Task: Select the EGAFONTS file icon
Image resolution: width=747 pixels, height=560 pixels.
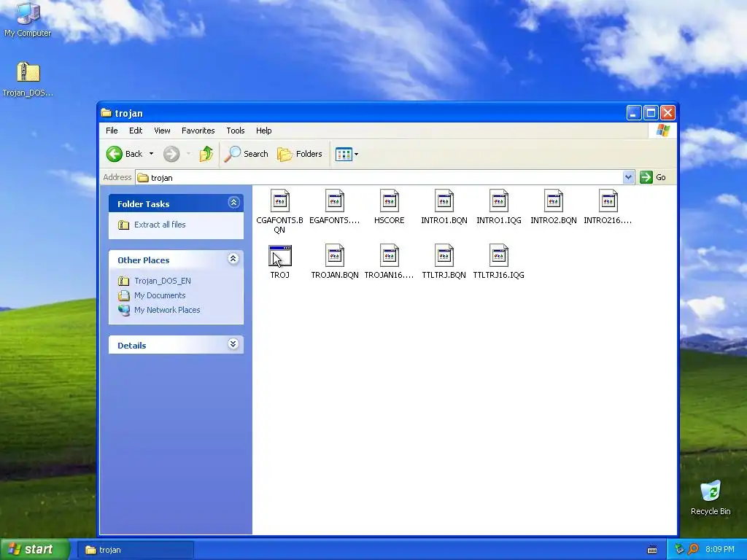Action: coord(334,201)
